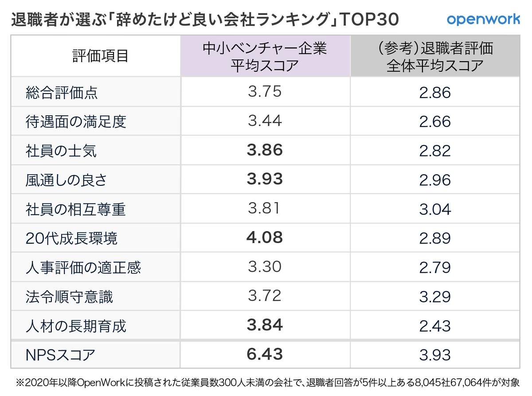532x396 pixels.
Task: Click the 待遇面の満足度 row label
Action: coord(76,121)
